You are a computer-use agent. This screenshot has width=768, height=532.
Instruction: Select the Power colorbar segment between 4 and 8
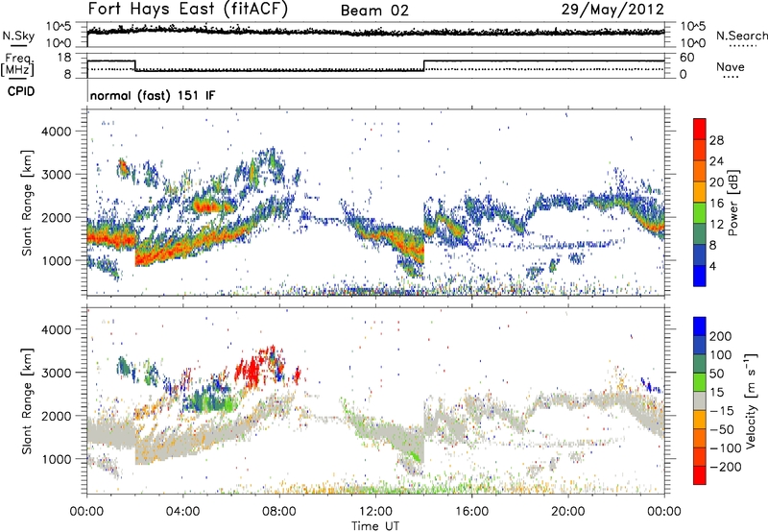point(700,254)
